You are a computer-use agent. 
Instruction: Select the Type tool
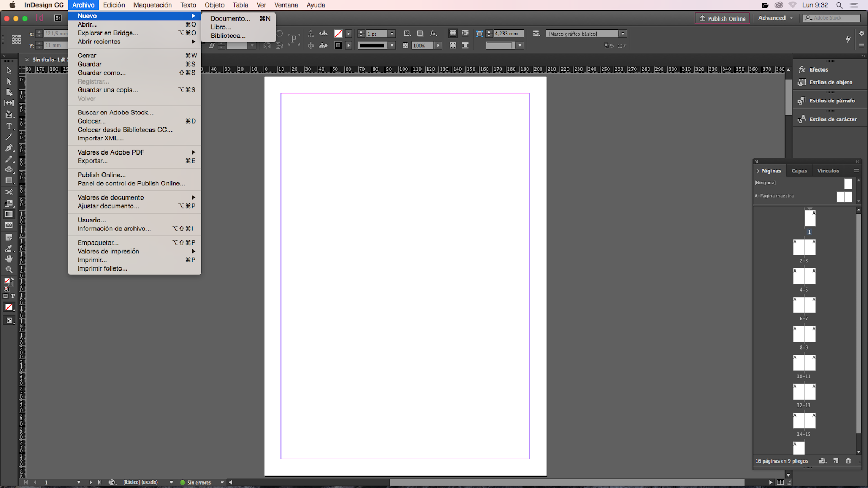pyautogui.click(x=9, y=126)
